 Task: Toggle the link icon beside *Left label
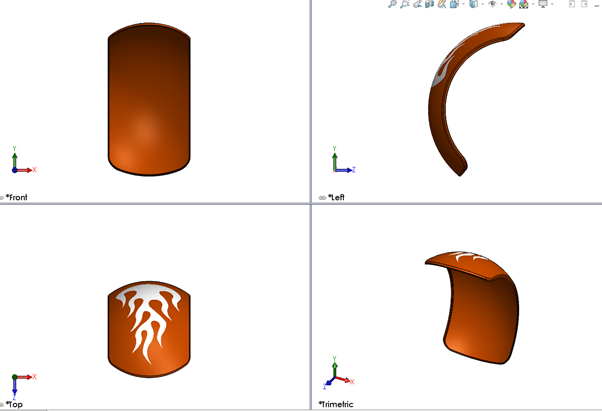pos(322,198)
